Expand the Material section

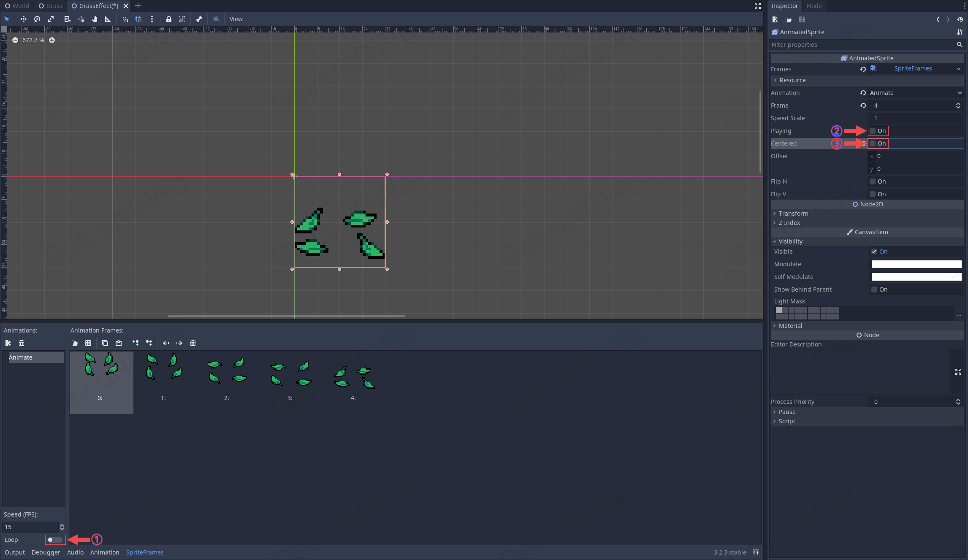(x=790, y=326)
